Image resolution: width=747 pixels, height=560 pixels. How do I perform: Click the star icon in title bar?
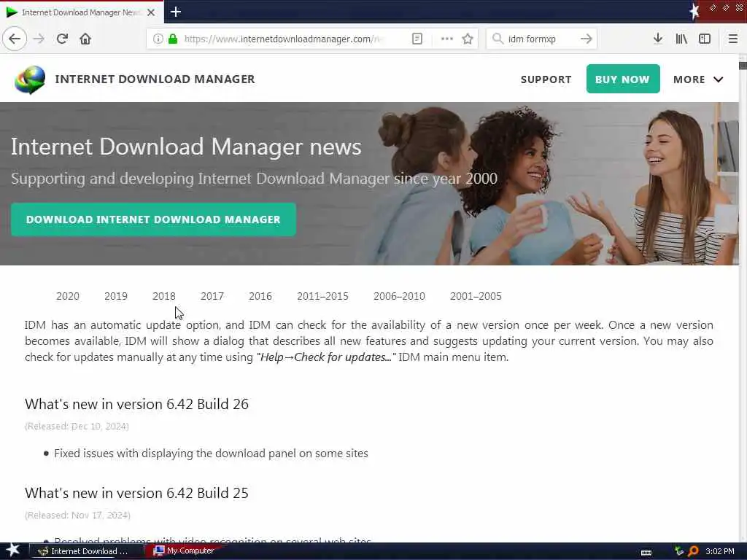pos(694,12)
